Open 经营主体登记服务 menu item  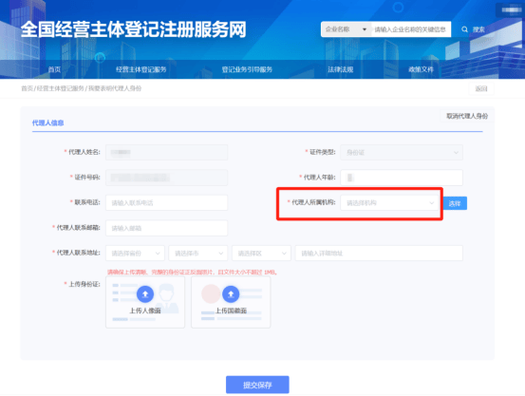[x=141, y=69]
